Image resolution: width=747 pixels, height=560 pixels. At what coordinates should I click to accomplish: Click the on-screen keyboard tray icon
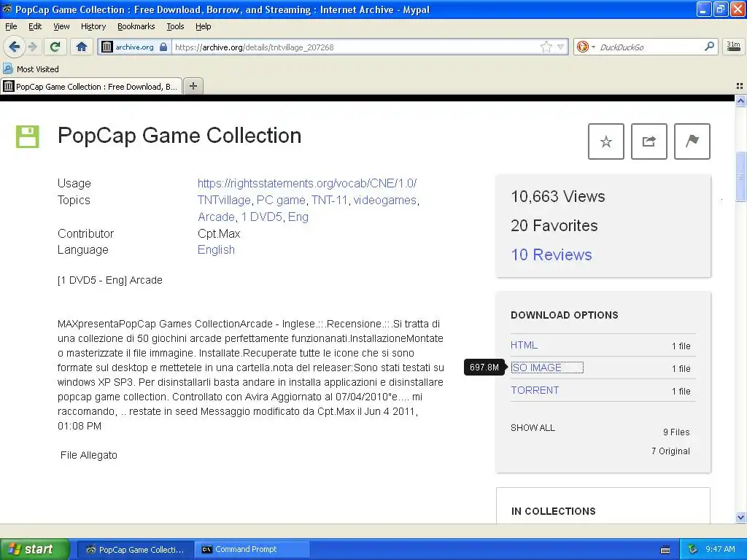pyautogui.click(x=665, y=550)
